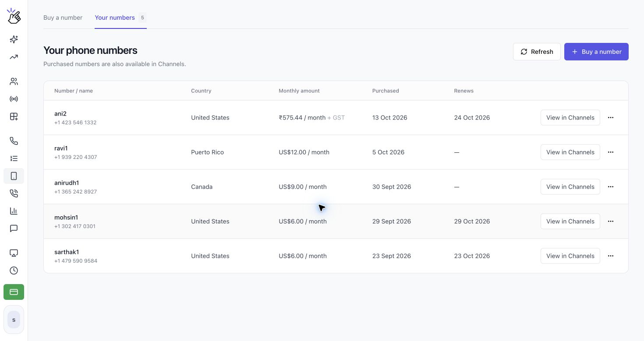Click phone number +1 423 546 1332
644x341 pixels.
[x=75, y=123]
